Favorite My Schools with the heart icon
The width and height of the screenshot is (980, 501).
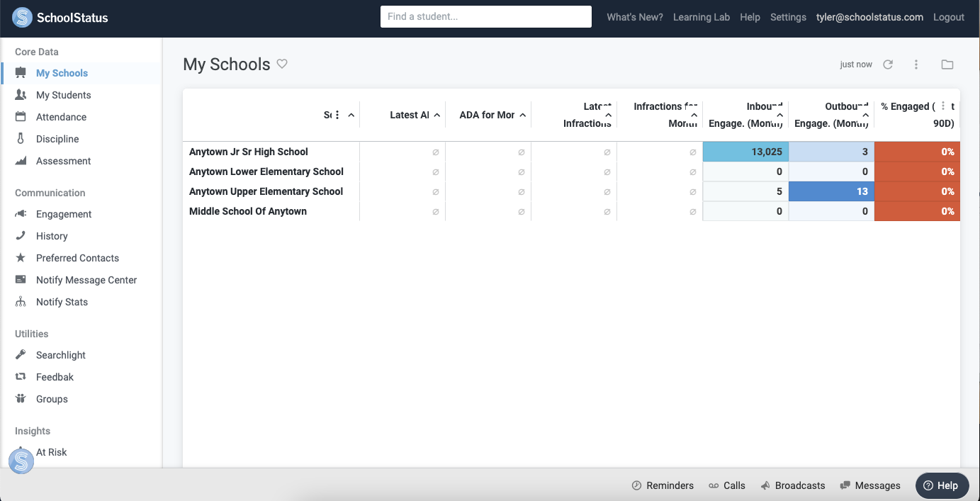(282, 64)
